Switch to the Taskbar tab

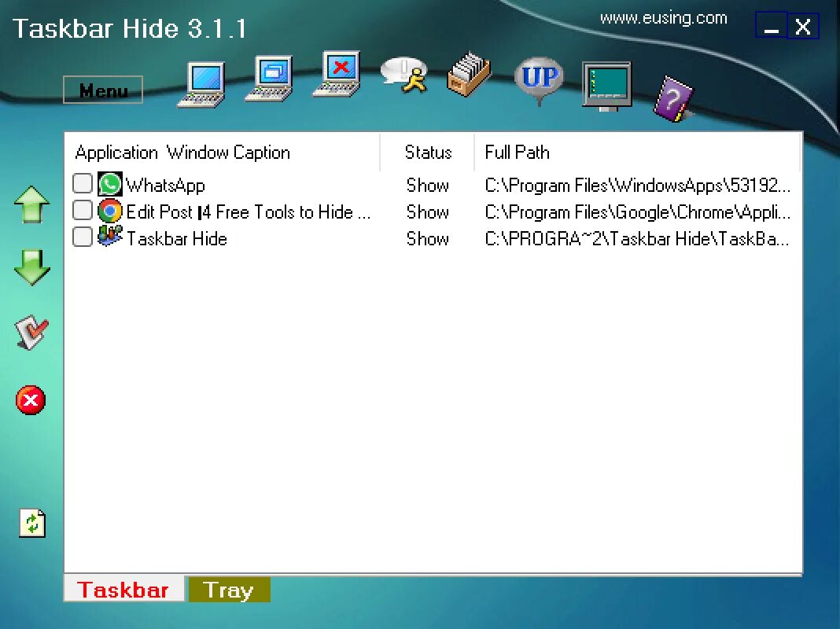[123, 590]
